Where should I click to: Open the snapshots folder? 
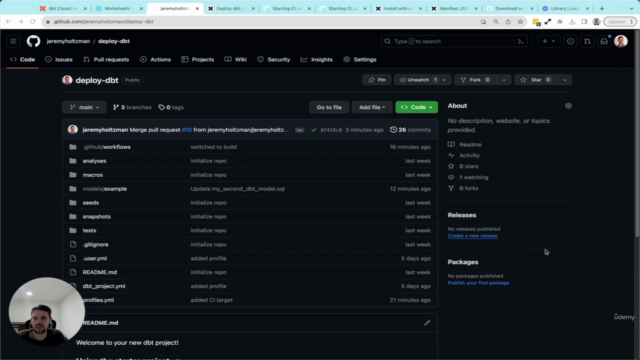(x=96, y=216)
